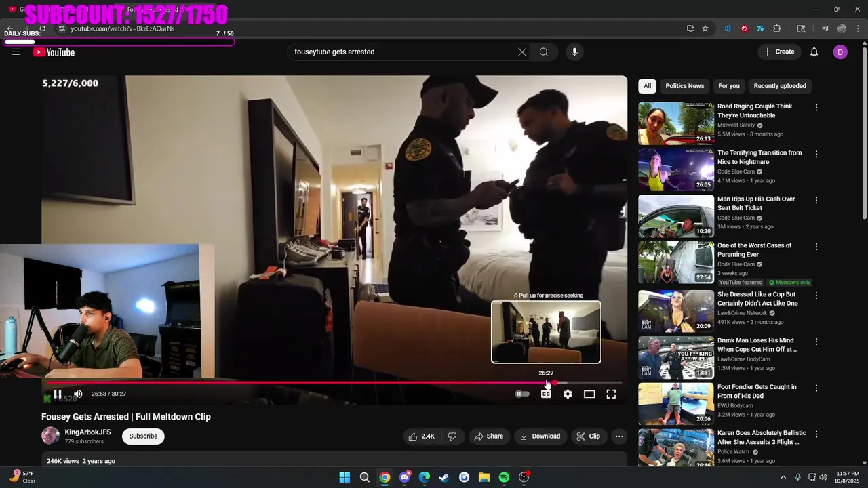Start voice search with the microphone
The height and width of the screenshot is (488, 868).
574,52
